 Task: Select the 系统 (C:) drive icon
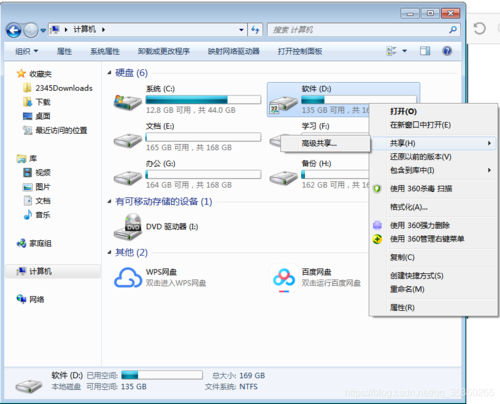127,102
